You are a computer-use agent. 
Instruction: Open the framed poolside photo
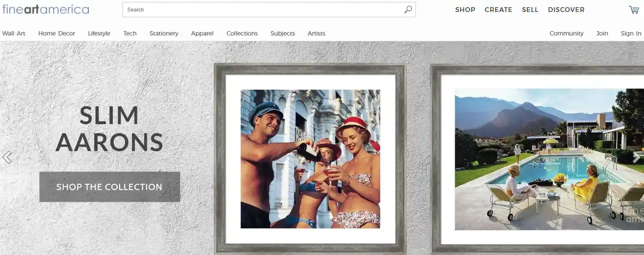click(538, 159)
